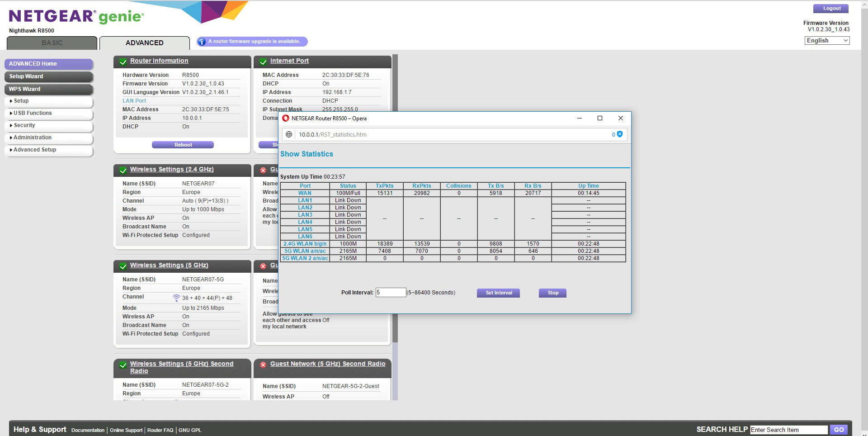Click the Wi-Fi signal icon in the 5 GHz Channel row

(x=176, y=298)
